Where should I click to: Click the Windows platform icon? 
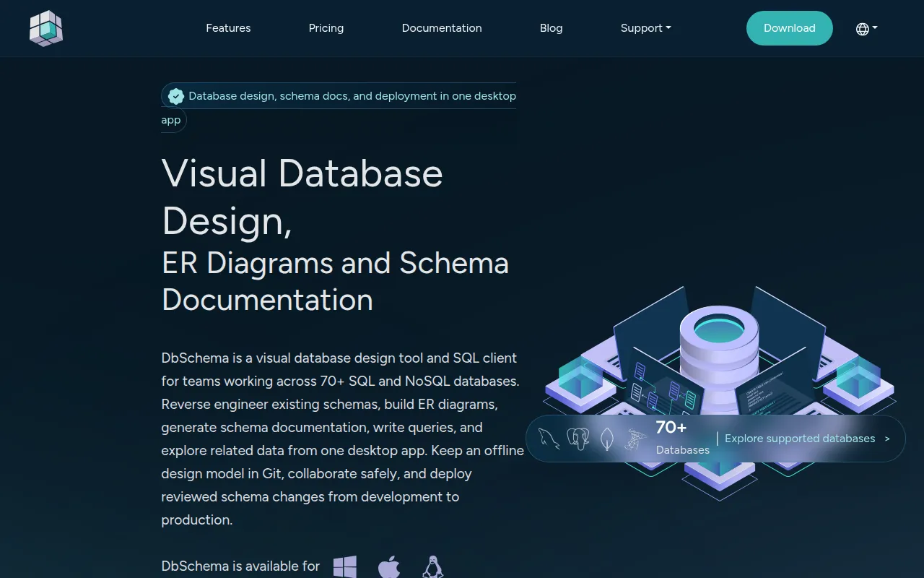tap(345, 566)
